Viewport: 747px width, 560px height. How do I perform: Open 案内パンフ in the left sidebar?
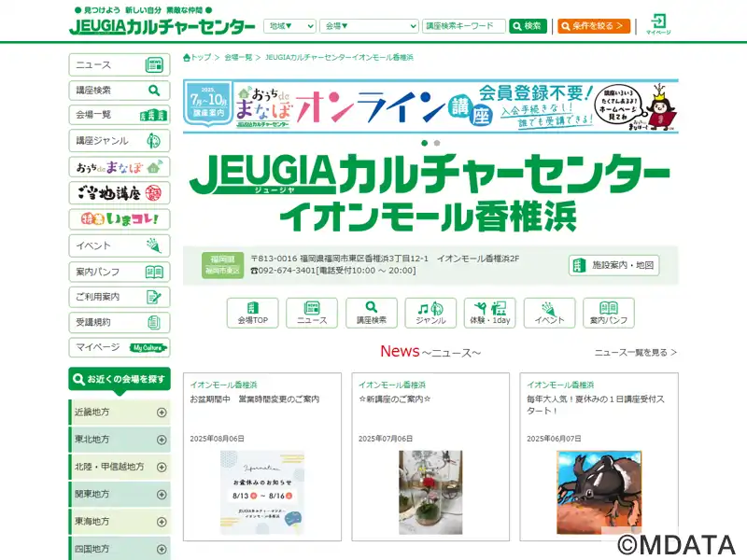[120, 272]
